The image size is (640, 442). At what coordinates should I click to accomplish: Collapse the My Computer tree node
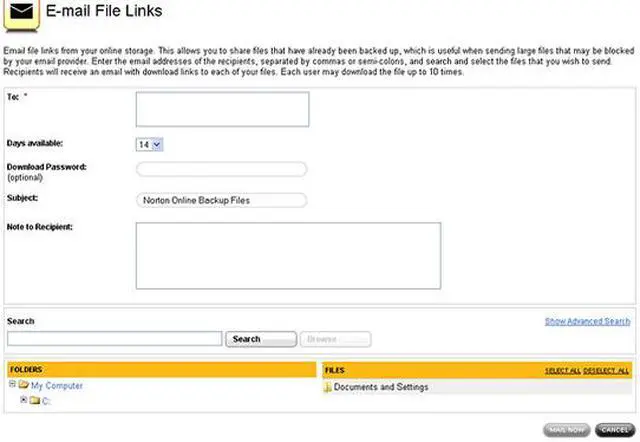12,384
